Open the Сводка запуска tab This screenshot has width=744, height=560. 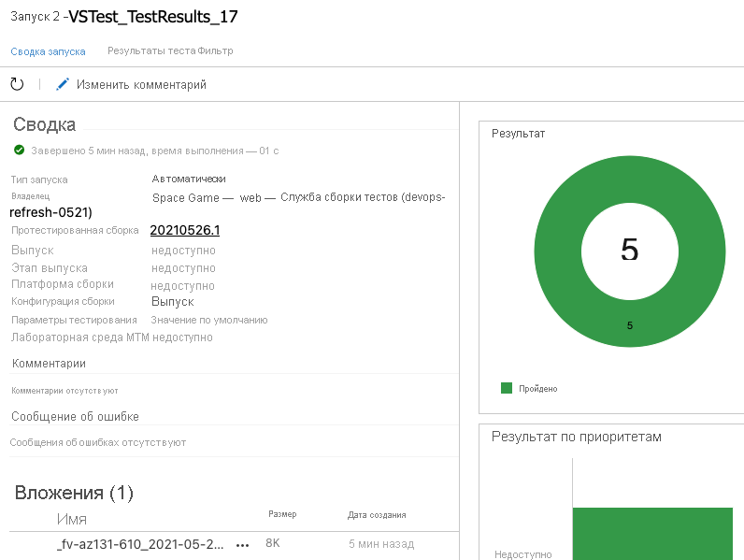[48, 51]
